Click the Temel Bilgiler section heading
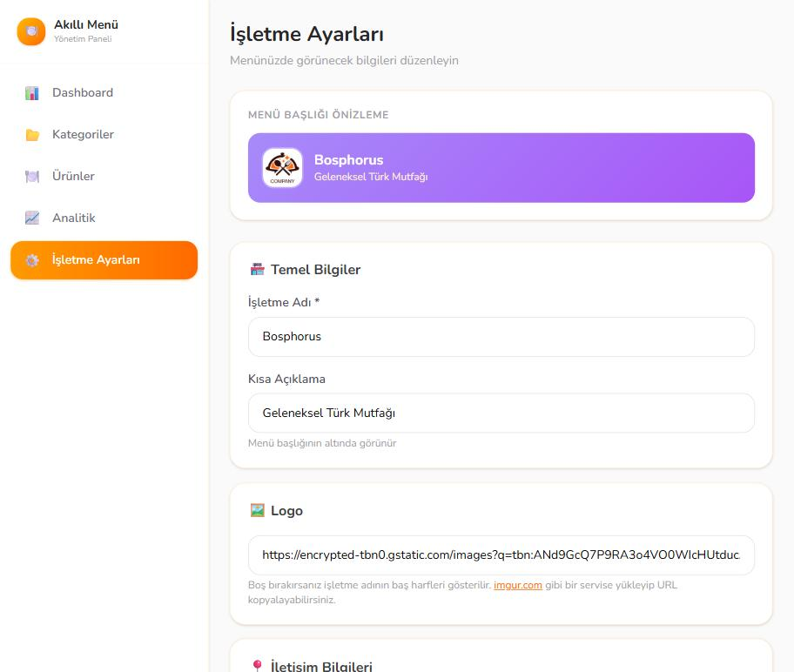Viewport: 794px width, 672px height. (315, 269)
